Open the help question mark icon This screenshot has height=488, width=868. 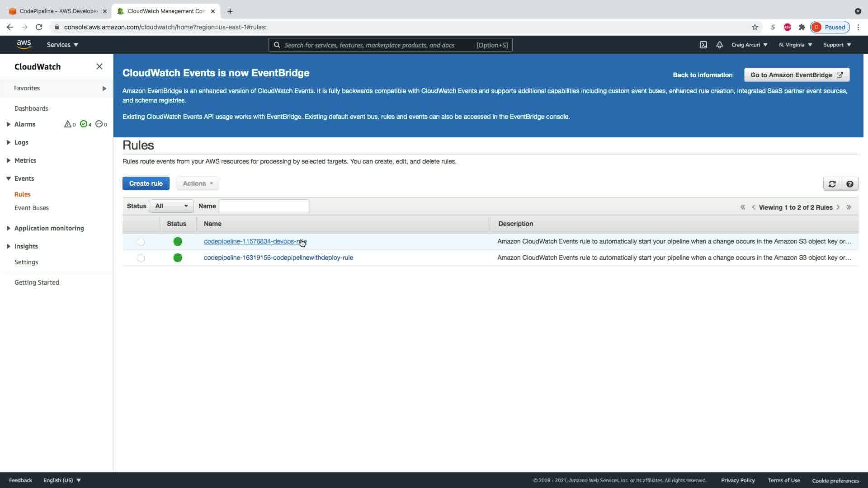(849, 184)
